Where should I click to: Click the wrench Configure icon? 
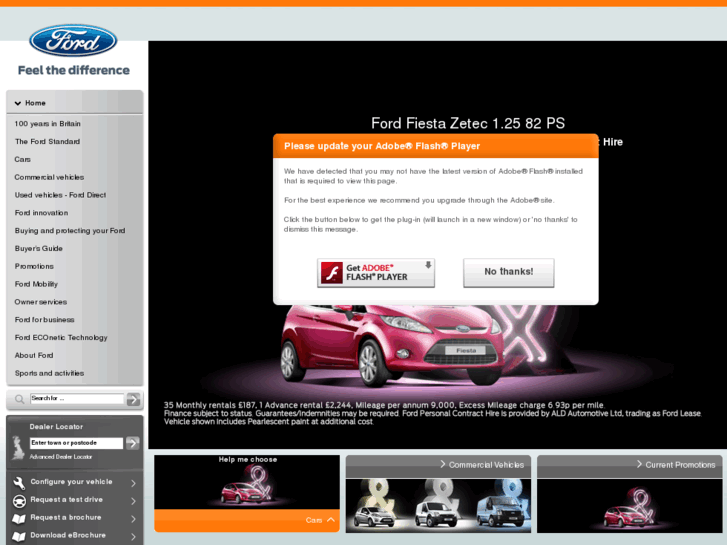(19, 482)
